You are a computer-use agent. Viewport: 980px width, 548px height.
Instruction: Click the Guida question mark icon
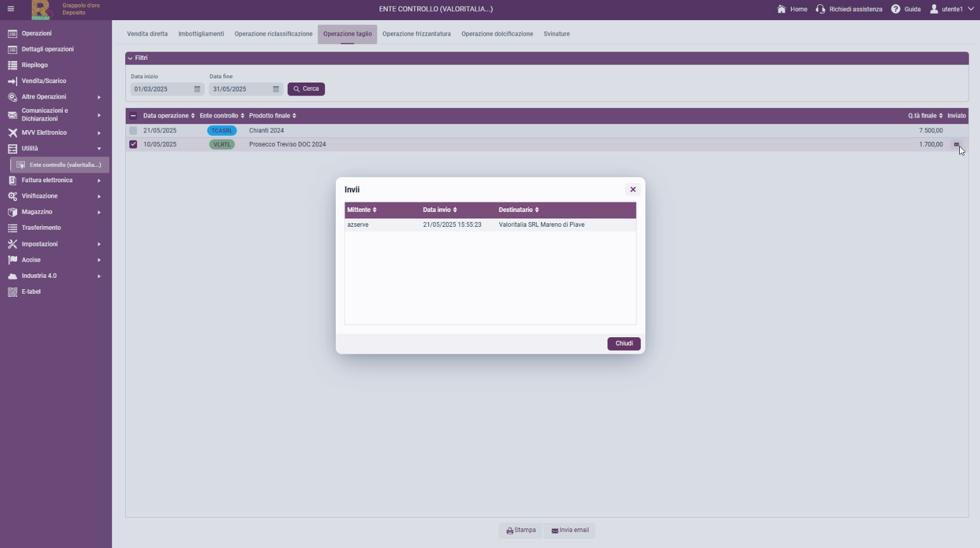tap(896, 9)
